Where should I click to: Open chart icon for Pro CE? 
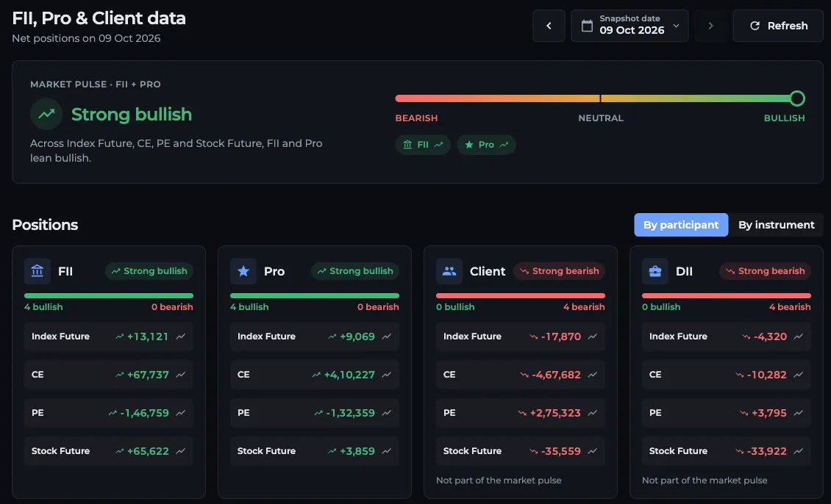pyautogui.click(x=386, y=375)
